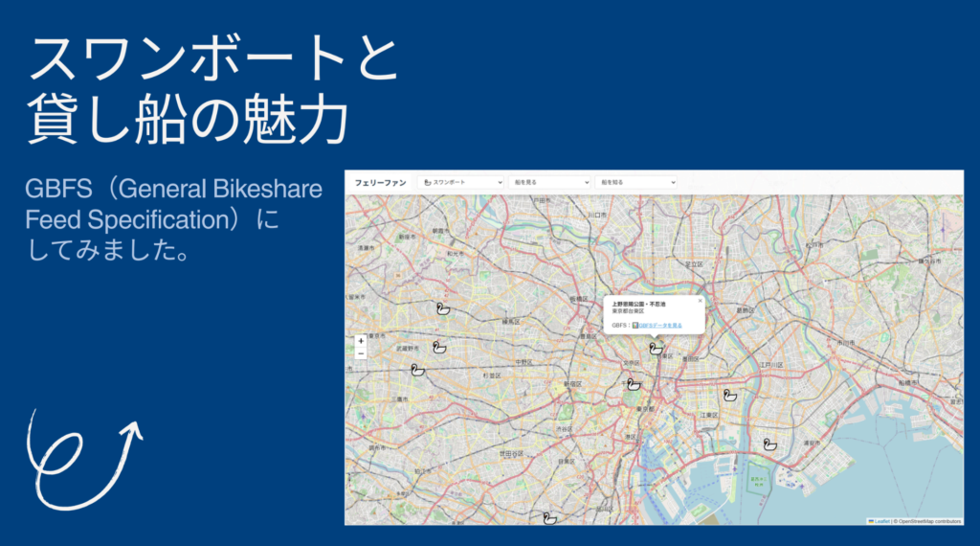Select the swan marker at 千代田区
Viewport: 980px width, 546px height.
pos(633,384)
